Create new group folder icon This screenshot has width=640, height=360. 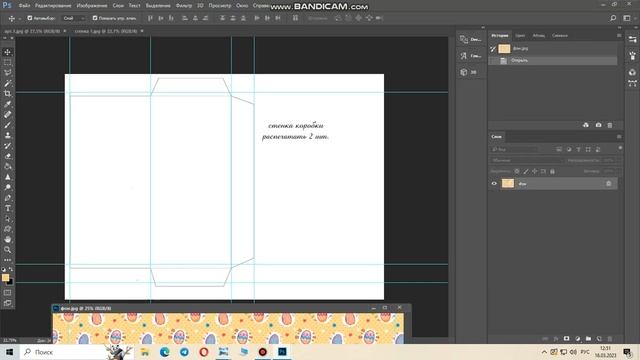click(588, 338)
